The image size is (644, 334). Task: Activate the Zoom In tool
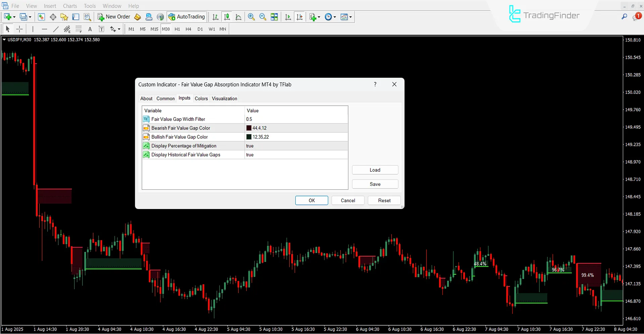(x=251, y=17)
